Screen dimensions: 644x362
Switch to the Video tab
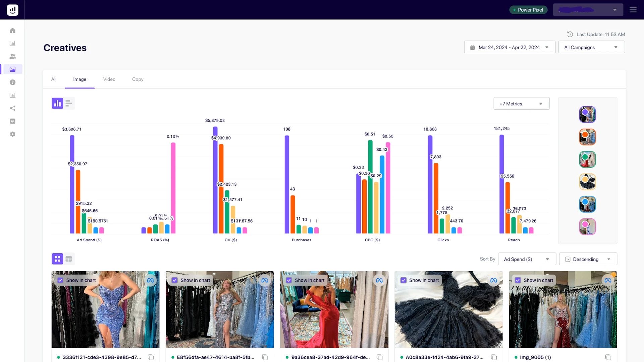[x=109, y=79]
